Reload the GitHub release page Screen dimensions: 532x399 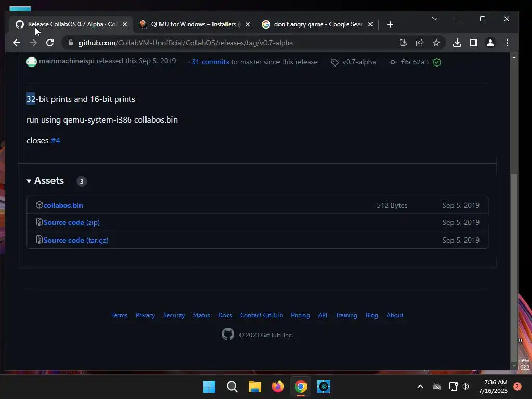point(50,43)
